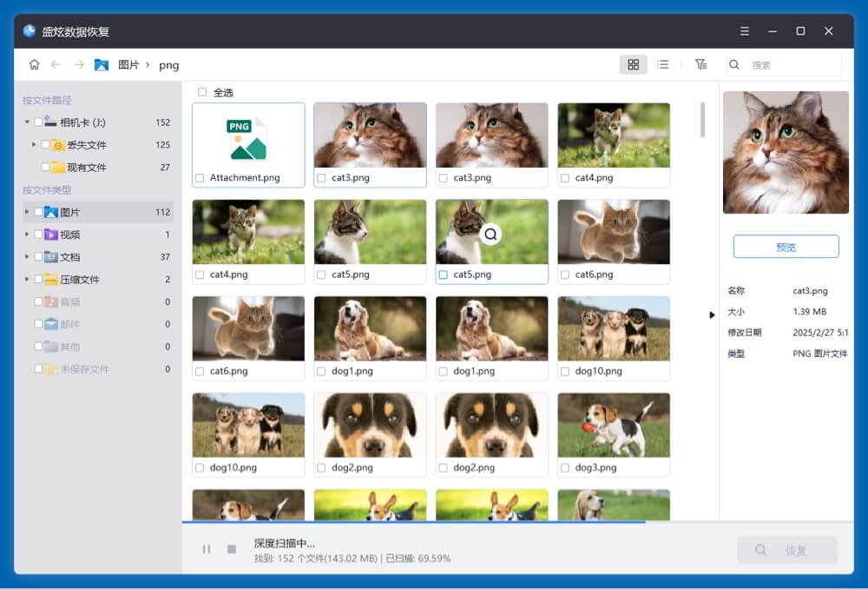Go back using the left arrow
The width and height of the screenshot is (868, 589).
click(x=56, y=64)
